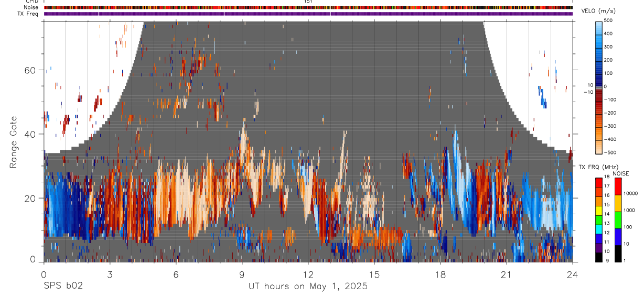Pick yellow 14-15 MHz frequency swatch
The width and height of the screenshot is (644, 297).
tap(599, 211)
